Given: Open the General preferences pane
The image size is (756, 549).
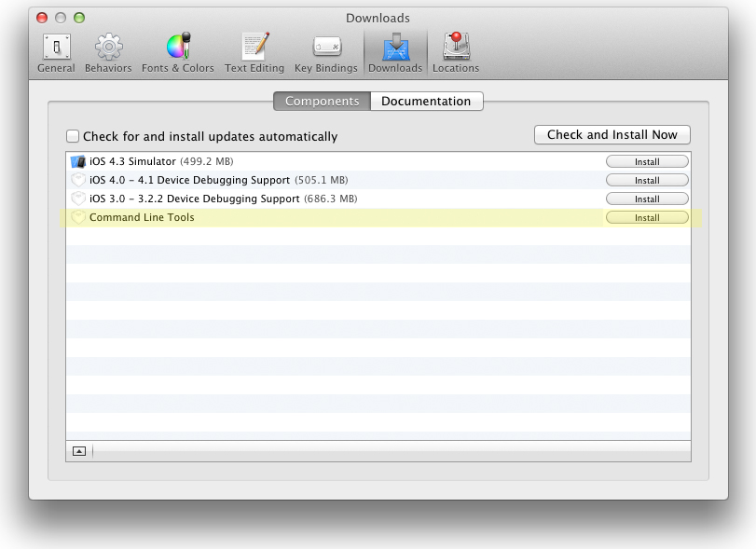Looking at the screenshot, I should coord(56,52).
